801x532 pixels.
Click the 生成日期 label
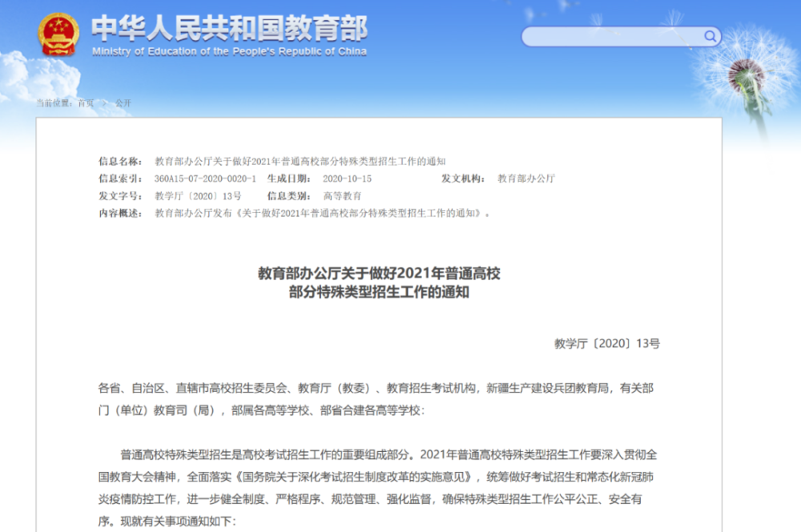(288, 179)
